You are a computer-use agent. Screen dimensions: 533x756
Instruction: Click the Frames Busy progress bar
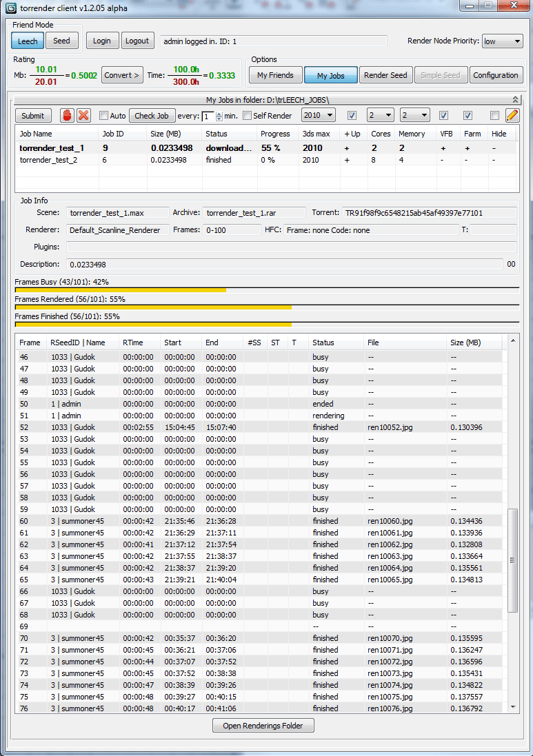267,290
